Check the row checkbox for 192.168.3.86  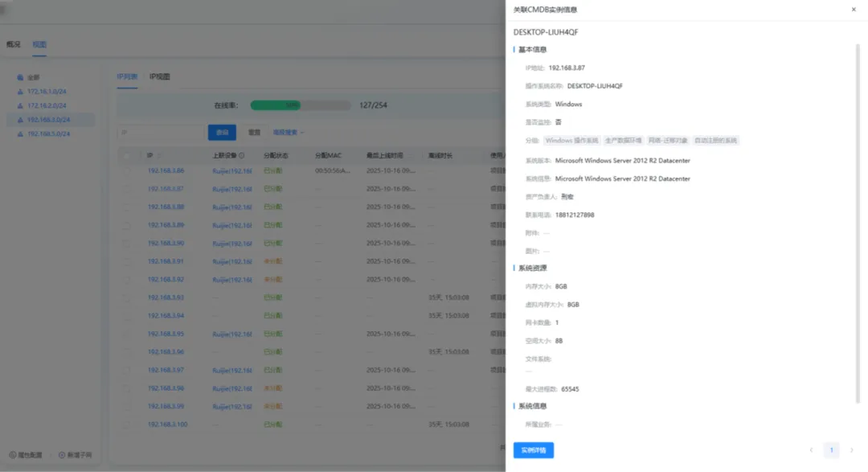click(x=126, y=171)
